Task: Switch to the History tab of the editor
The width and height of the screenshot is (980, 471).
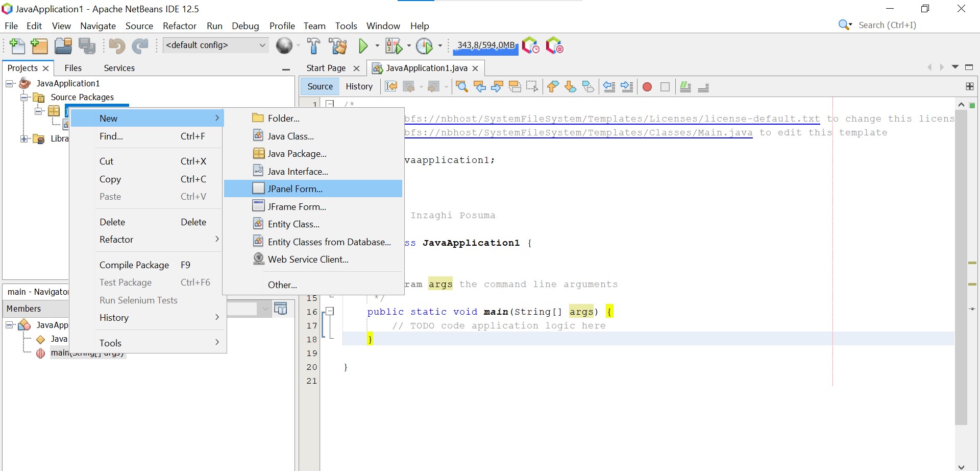Action: [359, 86]
